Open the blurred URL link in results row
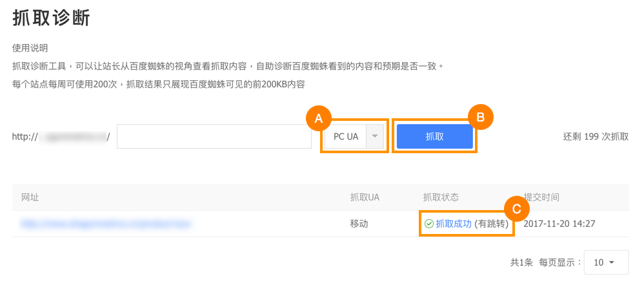 [x=107, y=224]
